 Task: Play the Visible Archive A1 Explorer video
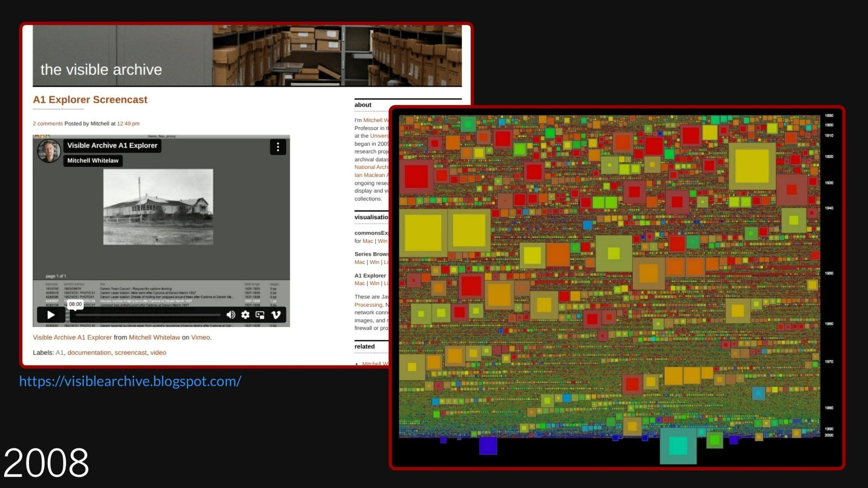coord(51,315)
